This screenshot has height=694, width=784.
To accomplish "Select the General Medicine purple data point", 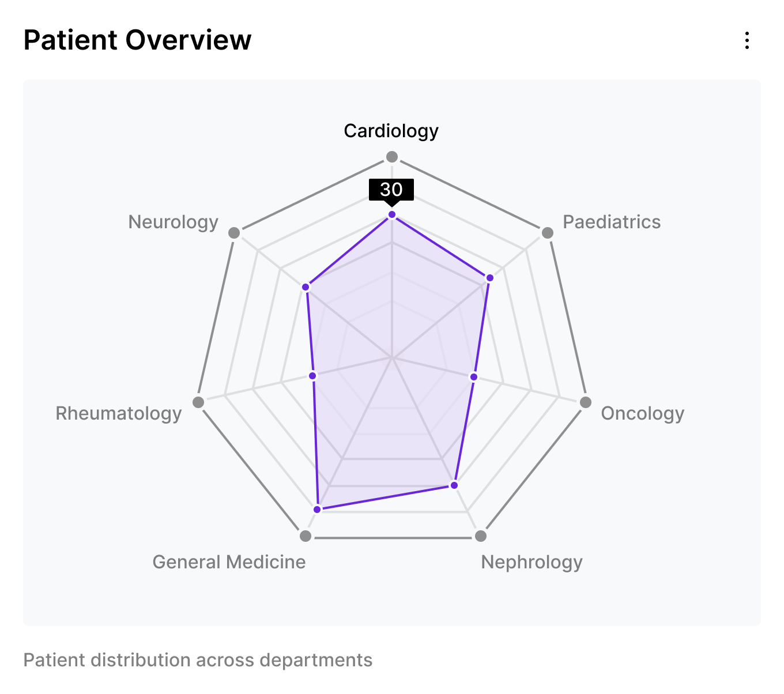I will 317,510.
